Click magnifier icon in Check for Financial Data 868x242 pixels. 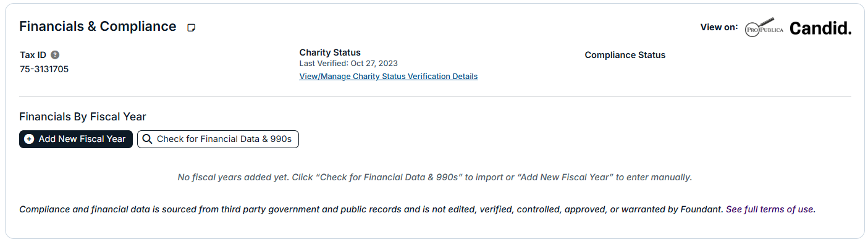pyautogui.click(x=147, y=139)
